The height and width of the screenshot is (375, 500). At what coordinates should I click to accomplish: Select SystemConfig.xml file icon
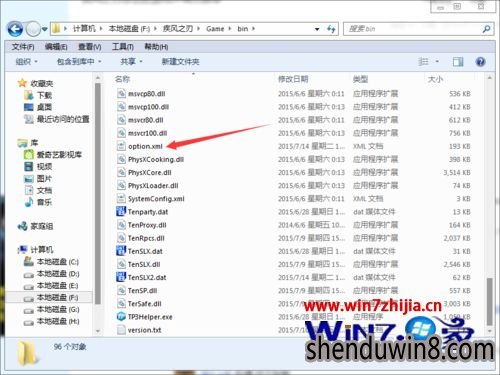coord(121,199)
